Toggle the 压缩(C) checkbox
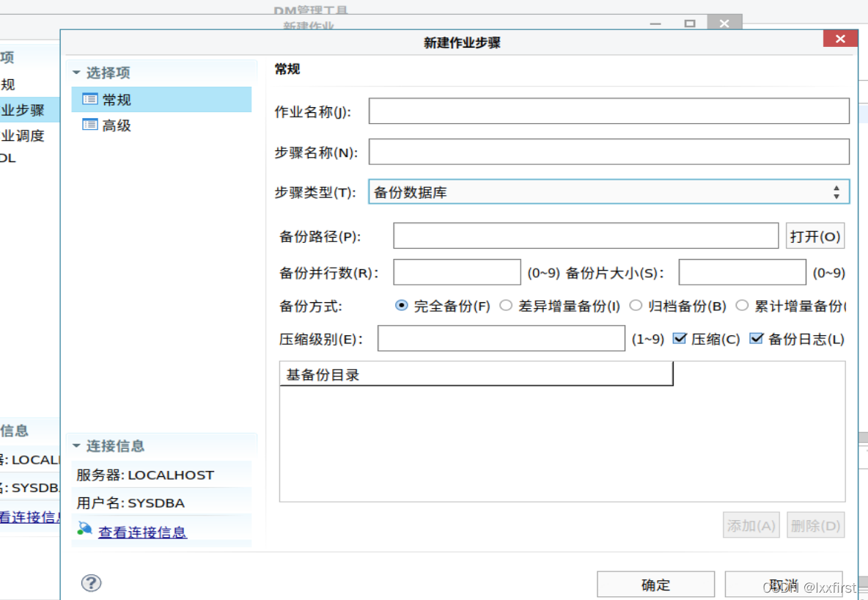The width and height of the screenshot is (868, 600). click(680, 338)
